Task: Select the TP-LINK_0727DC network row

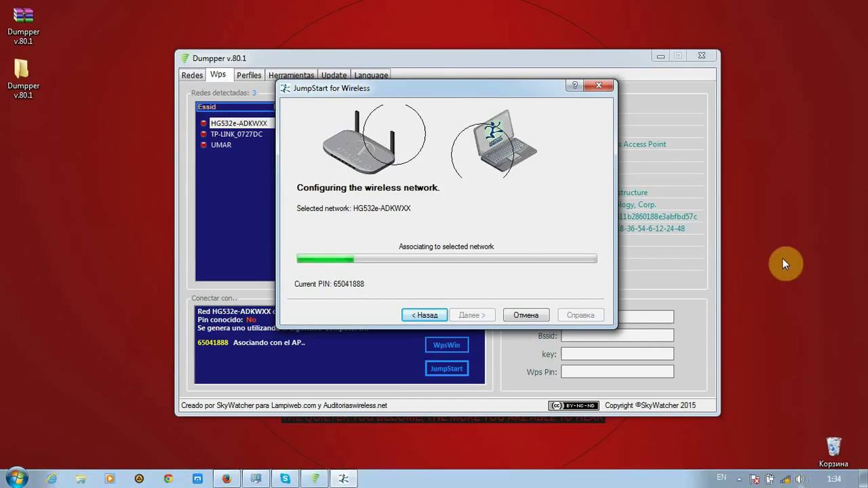Action: coord(237,134)
